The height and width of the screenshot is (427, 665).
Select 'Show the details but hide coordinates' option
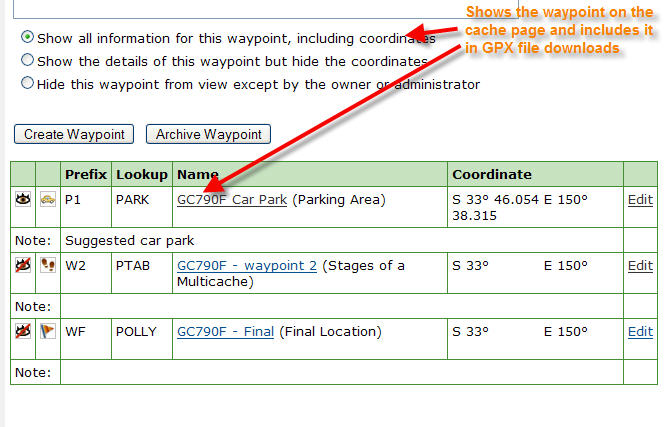27,61
